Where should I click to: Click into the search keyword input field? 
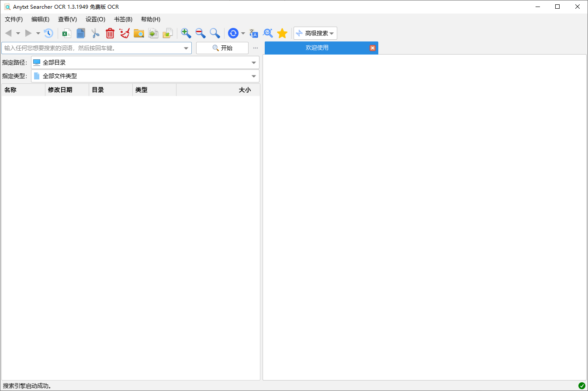tap(92, 48)
